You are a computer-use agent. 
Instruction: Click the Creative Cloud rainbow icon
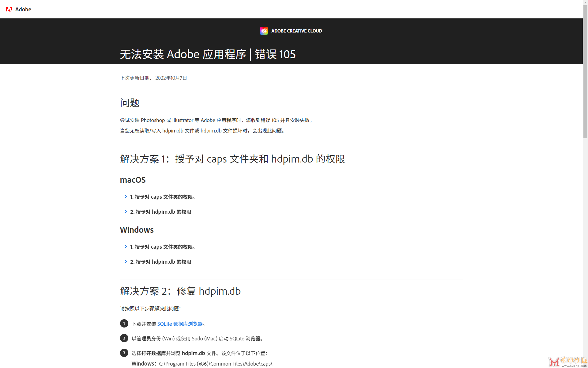[264, 31]
